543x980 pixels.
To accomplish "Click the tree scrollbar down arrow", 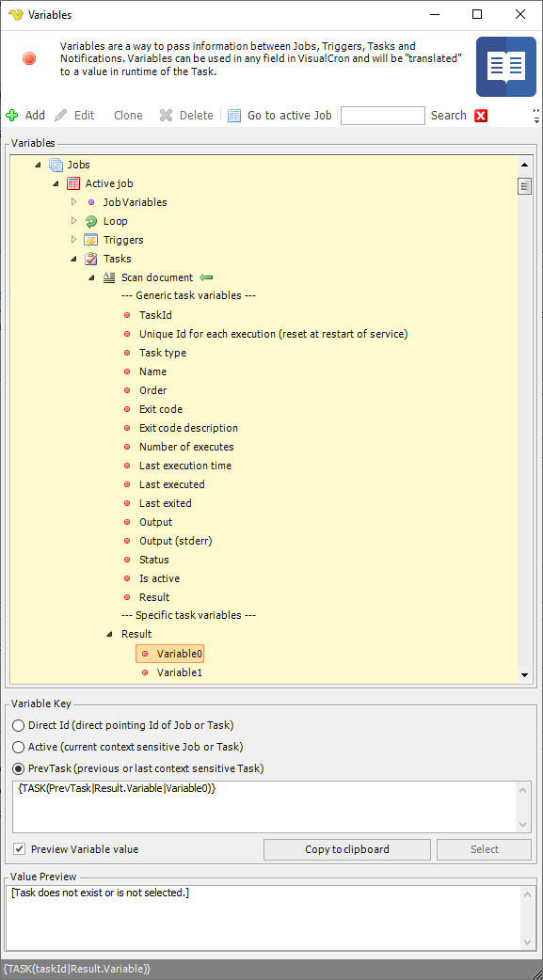I will [x=524, y=674].
